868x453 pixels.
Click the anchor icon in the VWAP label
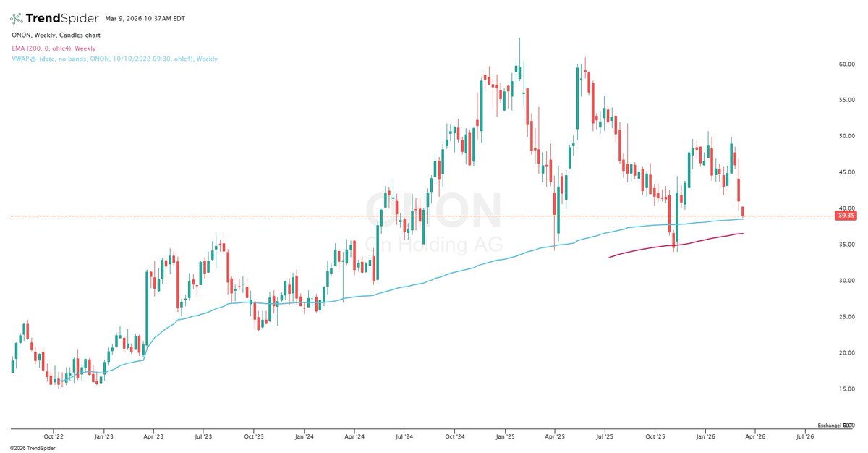[x=35, y=59]
